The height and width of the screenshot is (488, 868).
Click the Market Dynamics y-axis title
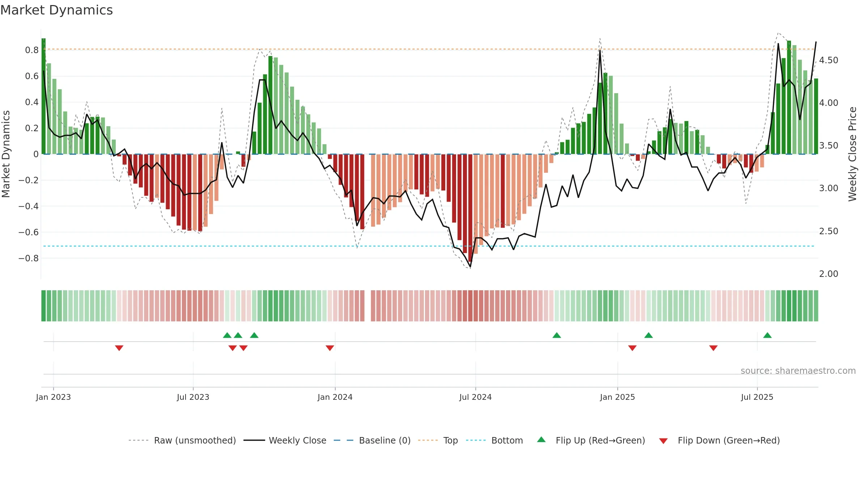(x=6, y=154)
